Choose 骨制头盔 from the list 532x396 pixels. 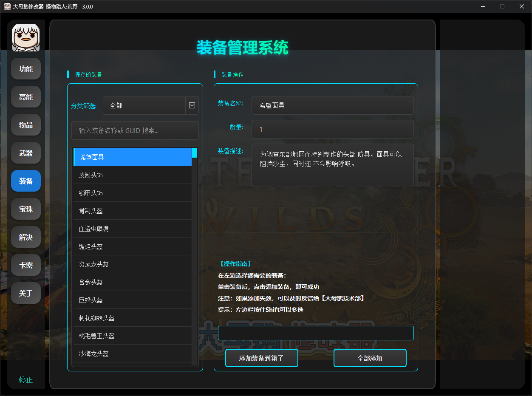tap(133, 211)
